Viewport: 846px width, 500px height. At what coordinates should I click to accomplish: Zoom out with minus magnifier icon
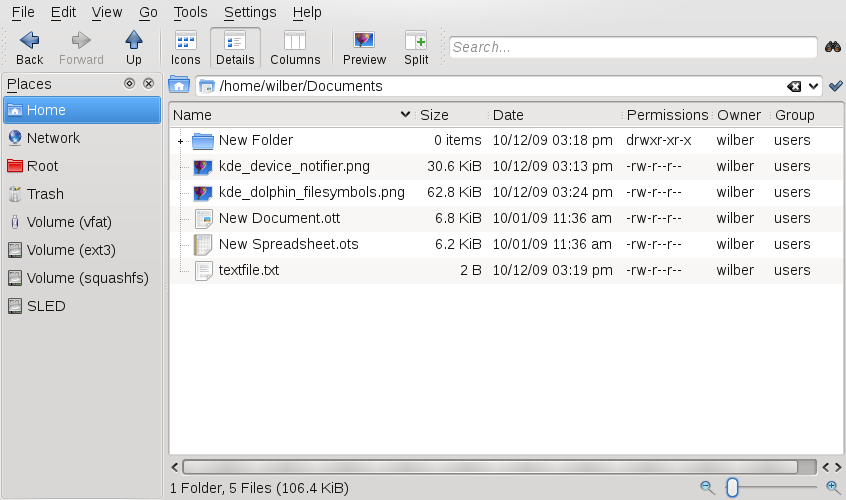[707, 488]
